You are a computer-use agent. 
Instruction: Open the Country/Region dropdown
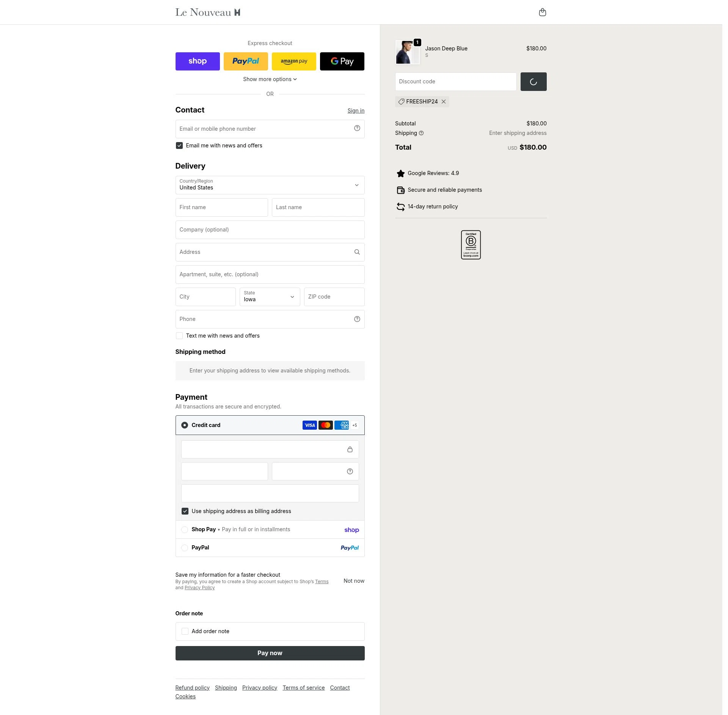270,185
